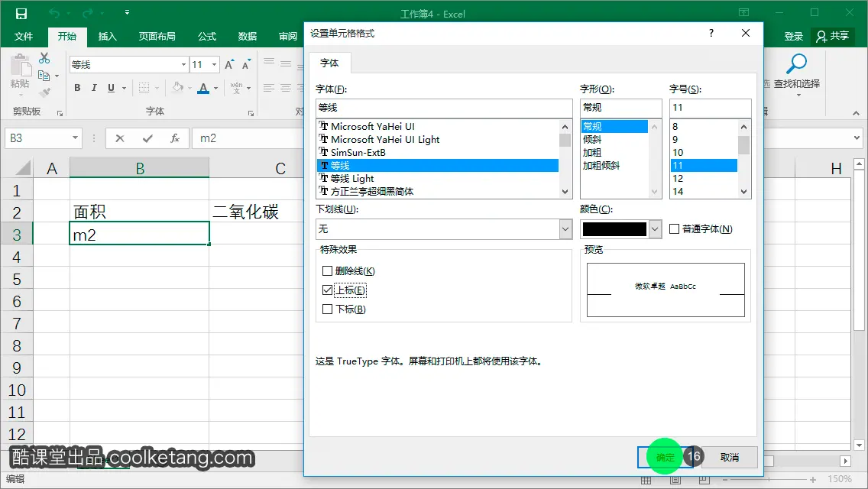Toggle Italic formatting in ribbon
The height and width of the screenshot is (489, 868).
tap(94, 88)
